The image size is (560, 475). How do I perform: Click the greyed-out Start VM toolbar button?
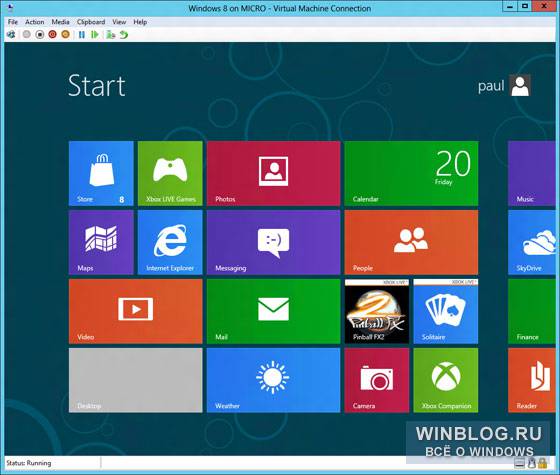(27, 35)
